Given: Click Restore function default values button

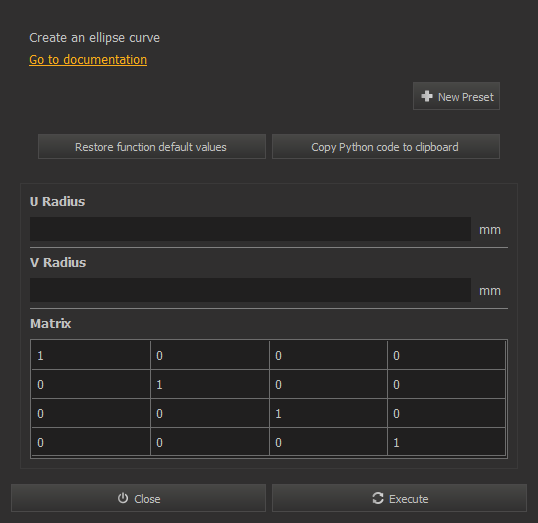Looking at the screenshot, I should [x=152, y=147].
